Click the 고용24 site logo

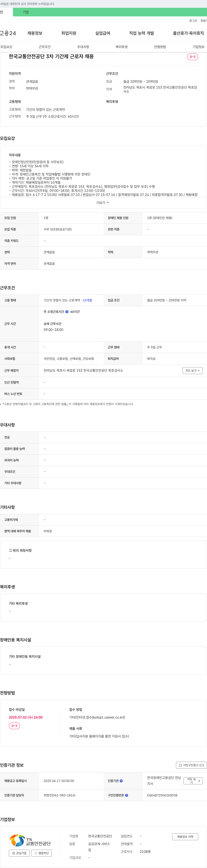click(7, 33)
